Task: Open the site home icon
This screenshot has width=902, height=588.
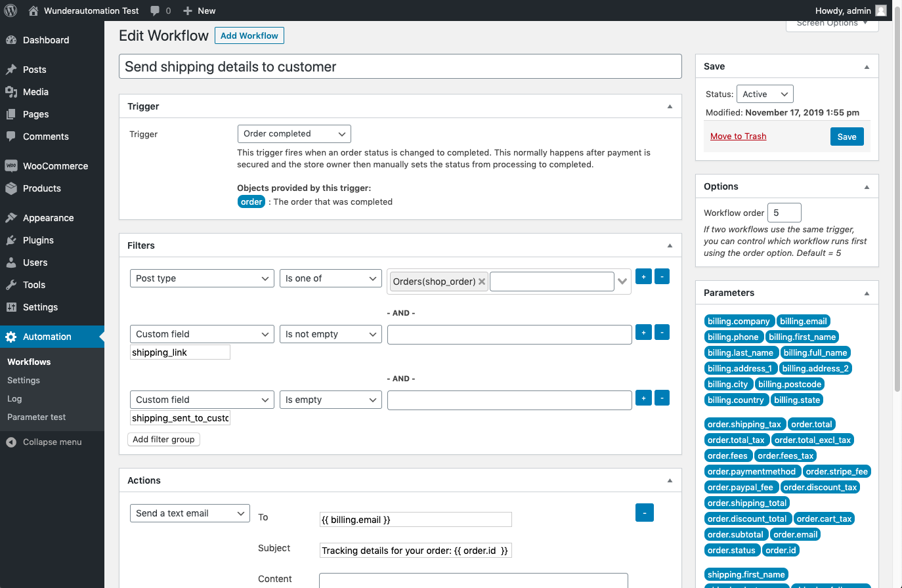Action: coord(33,10)
